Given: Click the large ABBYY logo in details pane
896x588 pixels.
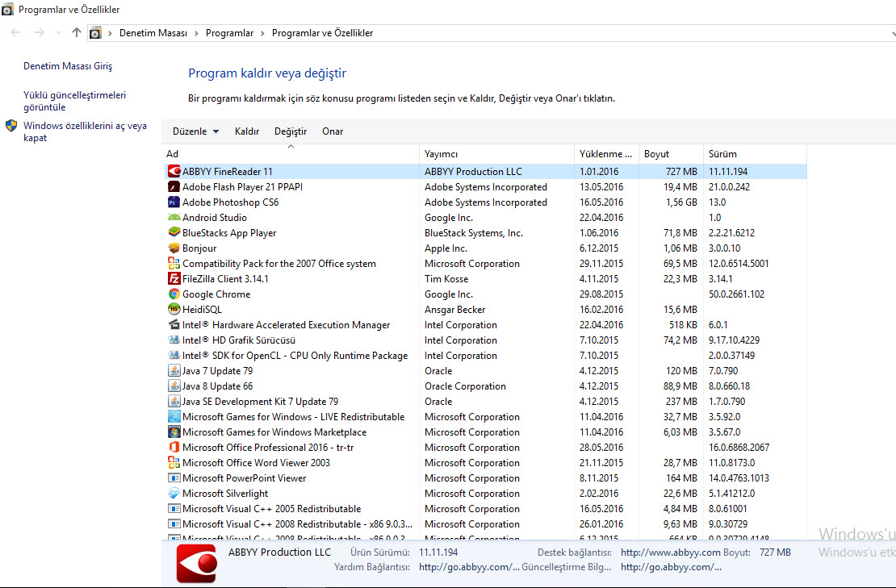Looking at the screenshot, I should click(x=196, y=563).
